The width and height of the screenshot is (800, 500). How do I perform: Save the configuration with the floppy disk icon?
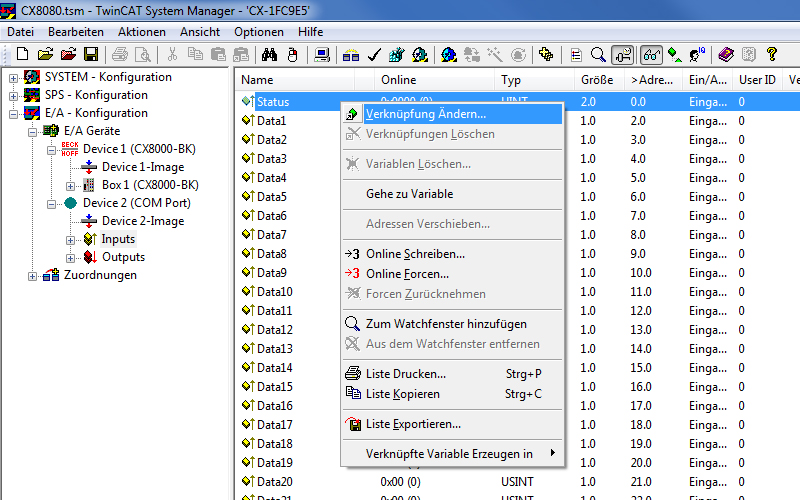91,54
